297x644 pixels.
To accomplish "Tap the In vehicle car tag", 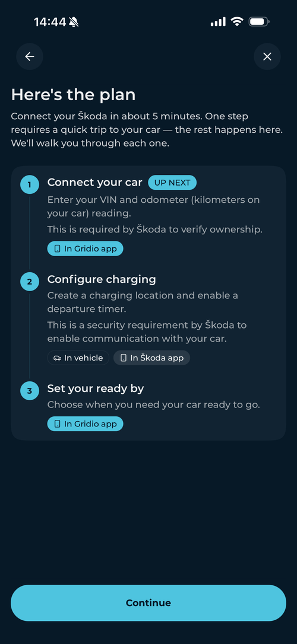I will click(x=78, y=358).
